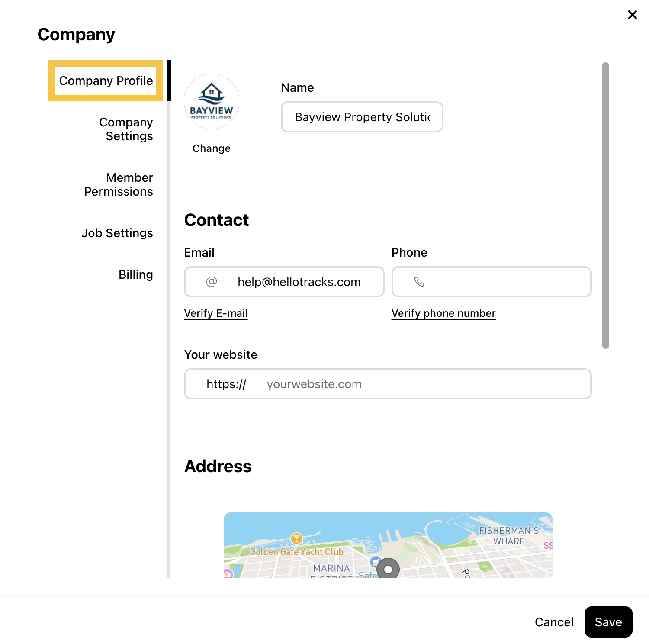Save the company profile changes

point(608,622)
